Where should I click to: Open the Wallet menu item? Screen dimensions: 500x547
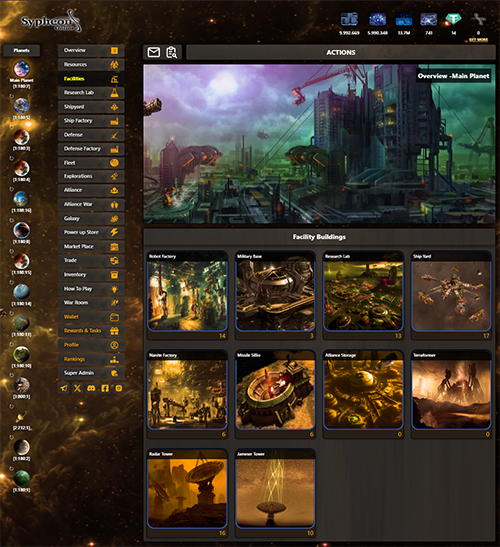91,317
